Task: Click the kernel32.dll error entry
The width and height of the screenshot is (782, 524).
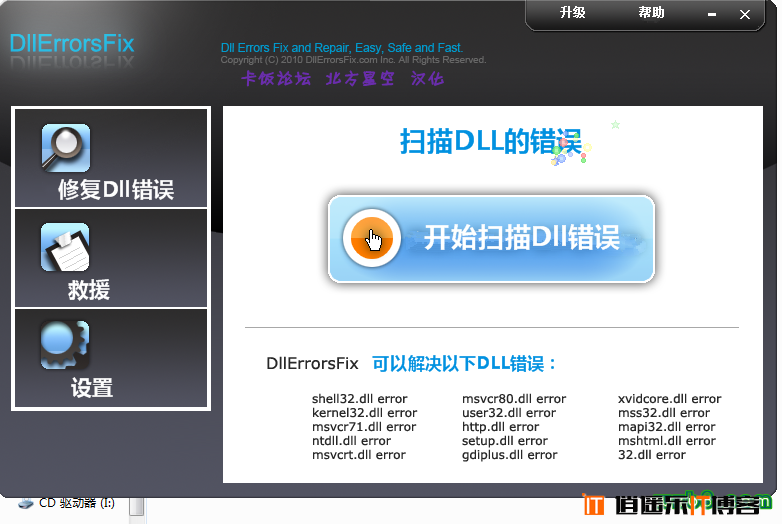Action: point(365,413)
